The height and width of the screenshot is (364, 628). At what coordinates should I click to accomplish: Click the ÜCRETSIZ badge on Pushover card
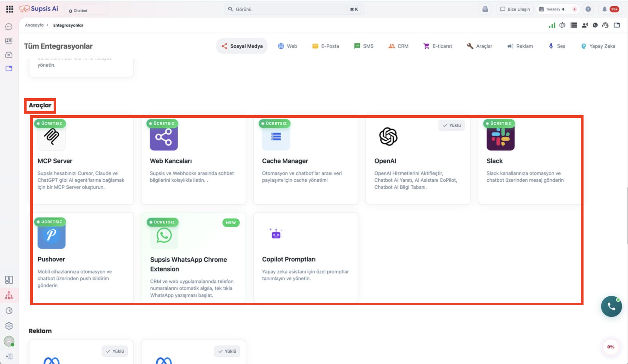(50, 222)
